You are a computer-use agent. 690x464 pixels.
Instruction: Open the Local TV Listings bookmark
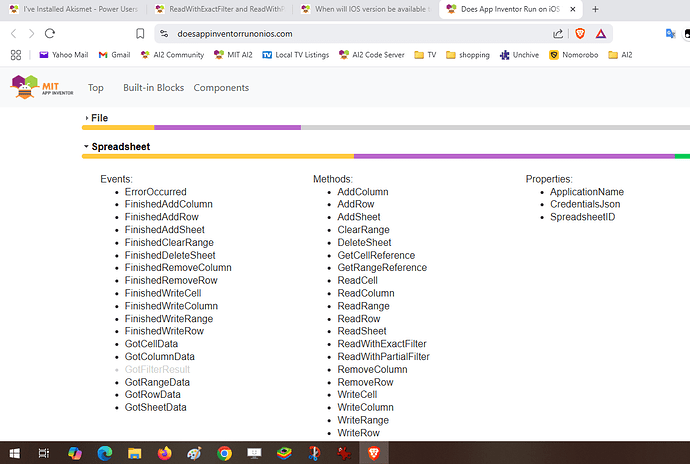(296, 55)
